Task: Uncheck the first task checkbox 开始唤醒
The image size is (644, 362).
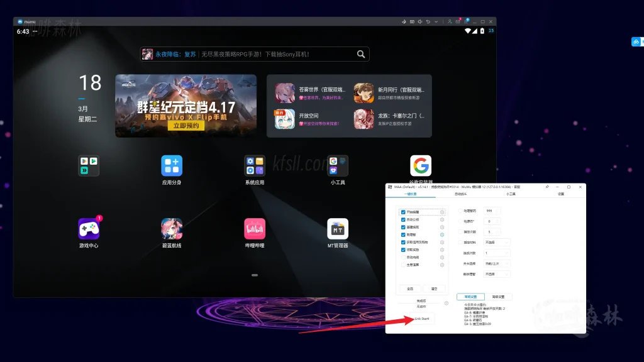Action: click(x=403, y=212)
